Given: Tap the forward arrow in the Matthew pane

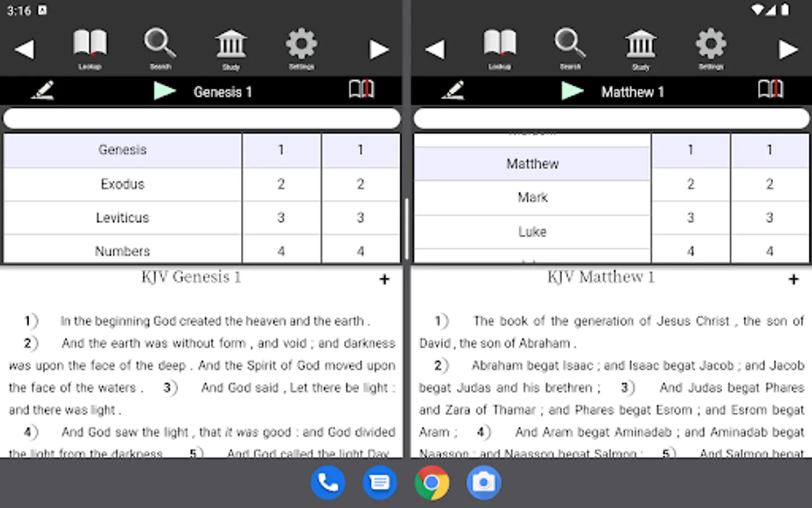Looking at the screenshot, I should click(x=788, y=49).
